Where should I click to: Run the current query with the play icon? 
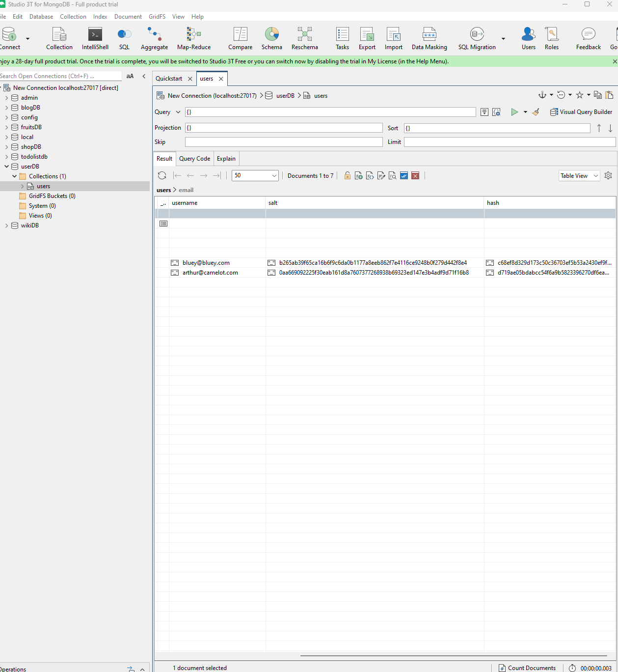tap(514, 112)
